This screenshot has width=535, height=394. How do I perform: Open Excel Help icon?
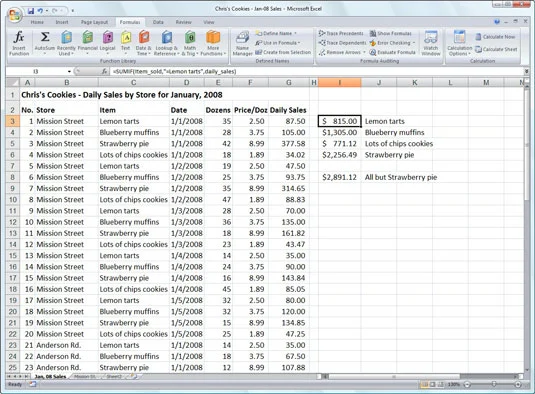pyautogui.click(x=497, y=22)
